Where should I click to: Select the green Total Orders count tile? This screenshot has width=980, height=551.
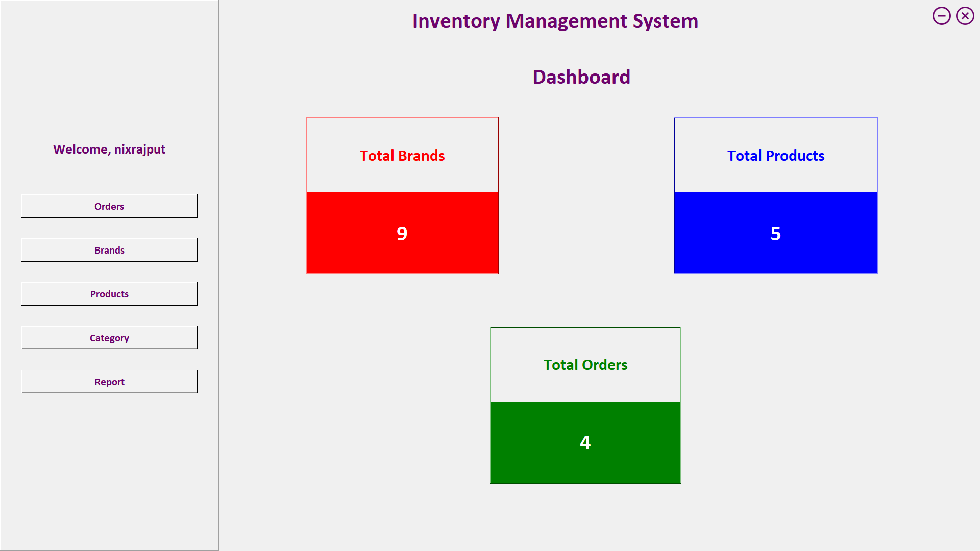pos(584,441)
